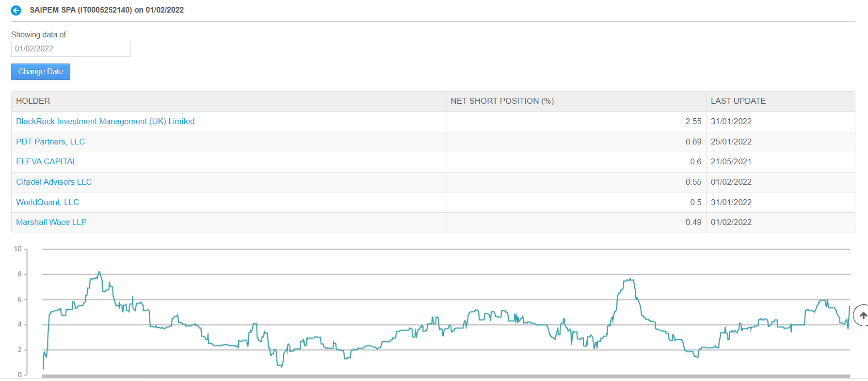Select the 0.6 net short value
Viewport: 868px width, 381px height.
click(696, 162)
